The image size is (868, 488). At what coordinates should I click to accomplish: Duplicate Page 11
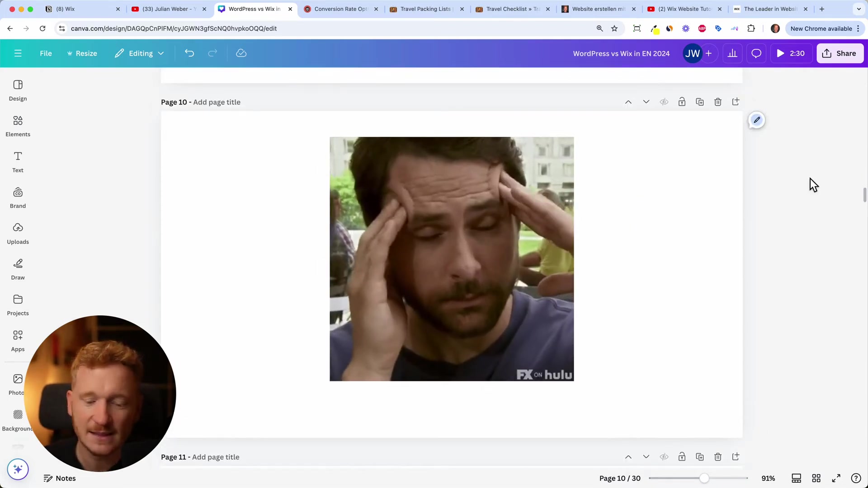click(700, 457)
